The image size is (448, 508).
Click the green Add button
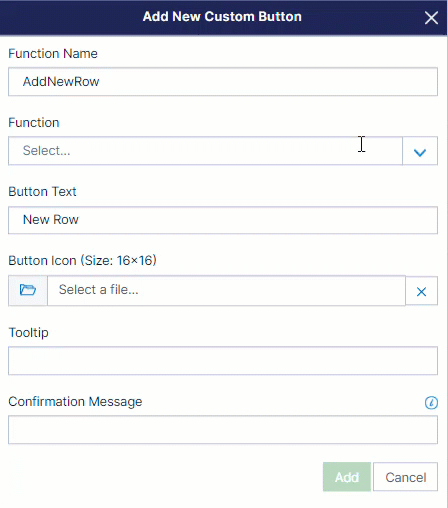pos(347,477)
